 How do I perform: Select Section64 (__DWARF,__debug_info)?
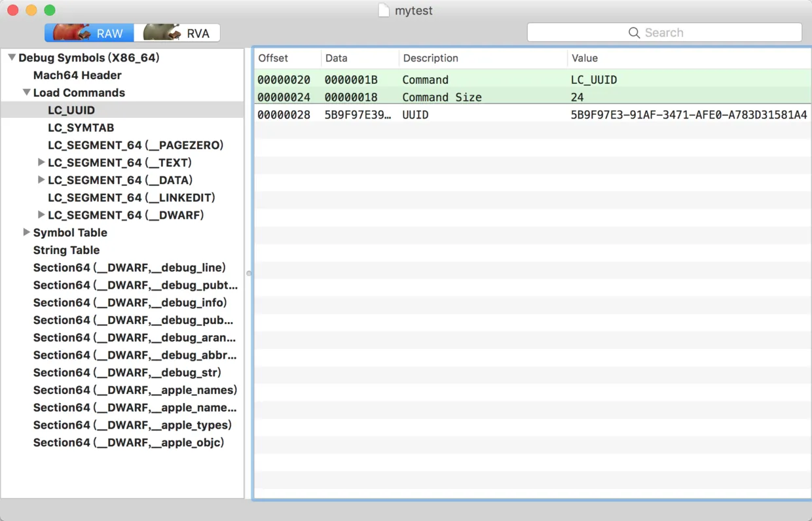[x=130, y=302]
